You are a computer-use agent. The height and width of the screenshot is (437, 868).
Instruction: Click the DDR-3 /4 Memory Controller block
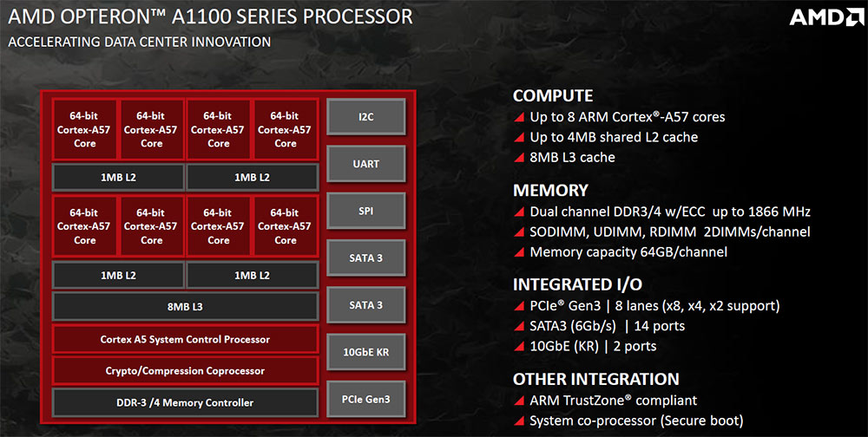(x=186, y=402)
